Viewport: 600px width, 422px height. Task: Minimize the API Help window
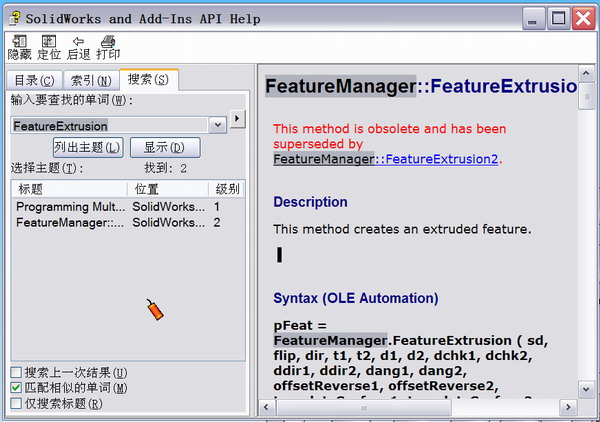[533, 18]
